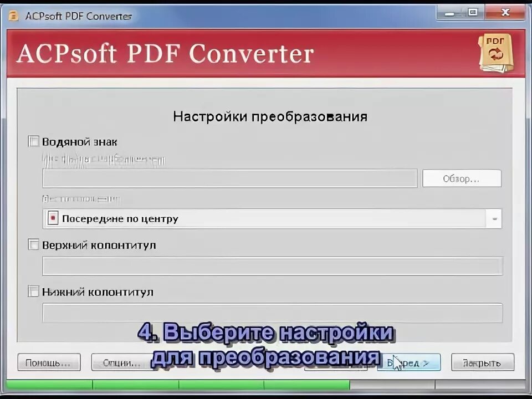The height and width of the screenshot is (399, 532).
Task: Enable the Нижний колонтитул checkbox
Action: 33,291
